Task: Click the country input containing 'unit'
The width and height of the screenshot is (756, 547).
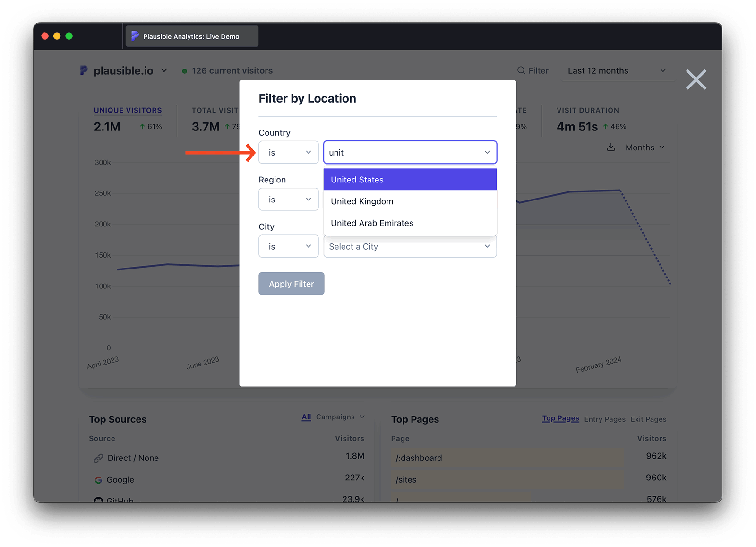Action: (x=409, y=152)
